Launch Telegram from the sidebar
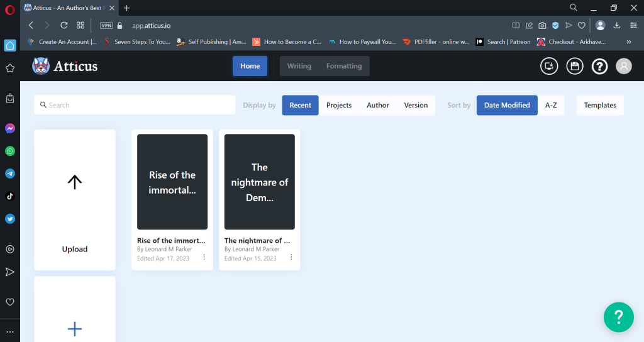The height and width of the screenshot is (342, 644). click(x=10, y=174)
